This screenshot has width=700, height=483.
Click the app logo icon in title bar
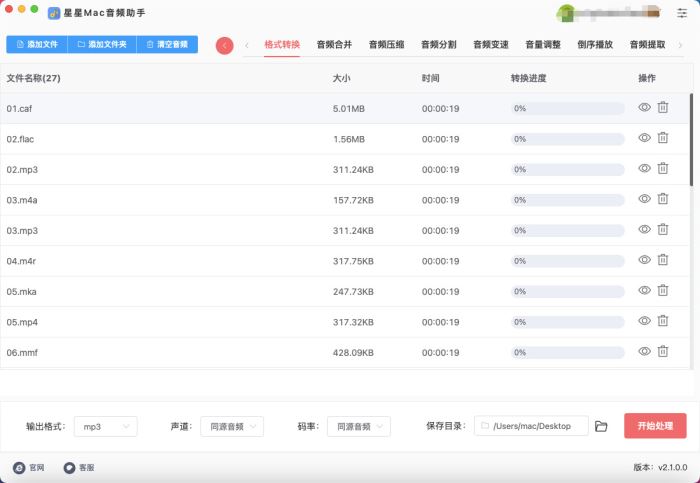(54, 13)
